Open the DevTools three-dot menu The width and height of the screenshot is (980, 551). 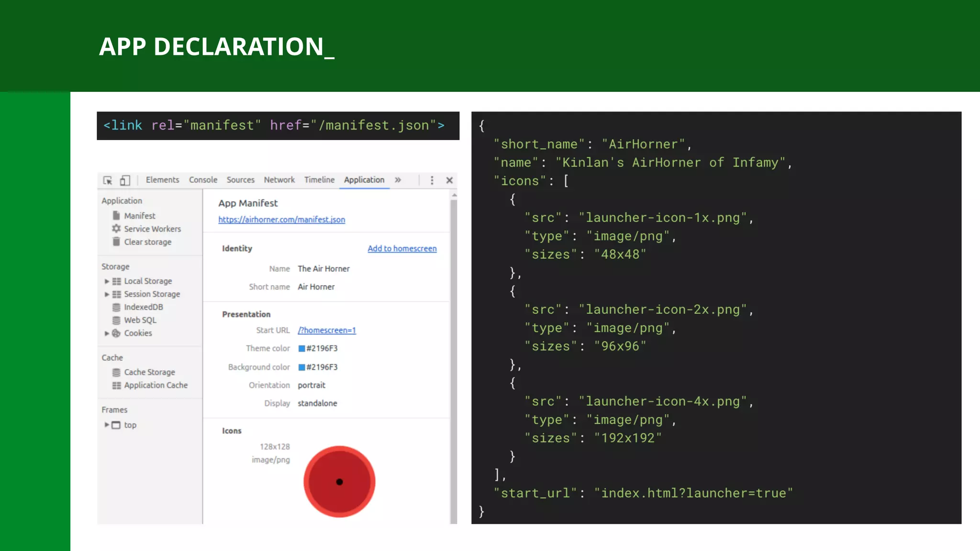(432, 180)
